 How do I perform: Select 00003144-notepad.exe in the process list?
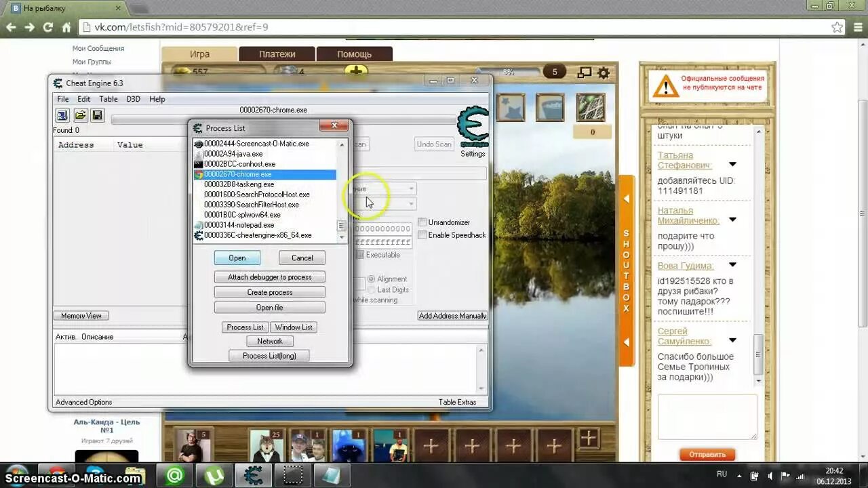point(265,225)
